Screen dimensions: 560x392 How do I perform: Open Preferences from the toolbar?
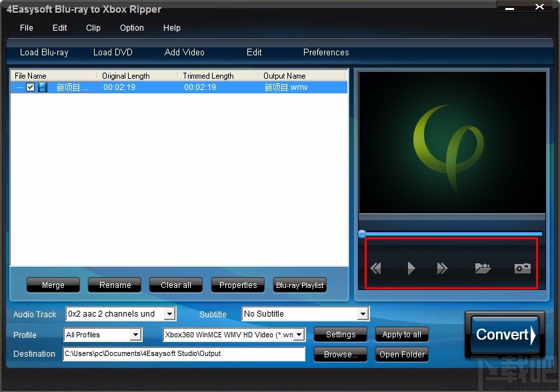[x=326, y=52]
